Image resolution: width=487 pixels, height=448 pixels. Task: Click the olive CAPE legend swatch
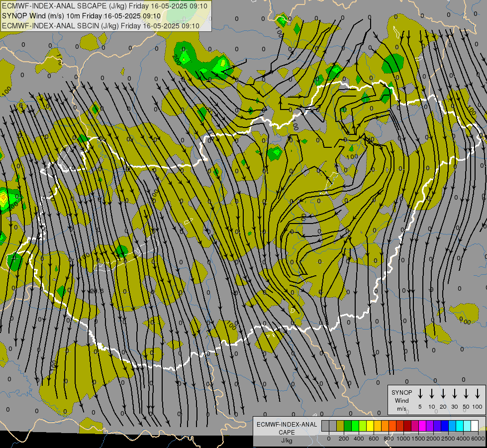coord(340,426)
